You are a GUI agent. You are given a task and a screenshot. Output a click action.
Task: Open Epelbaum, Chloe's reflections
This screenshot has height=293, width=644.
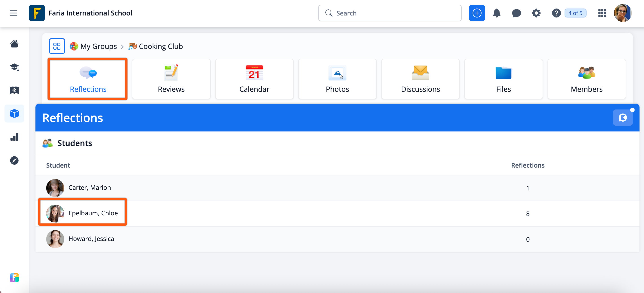[x=93, y=213]
